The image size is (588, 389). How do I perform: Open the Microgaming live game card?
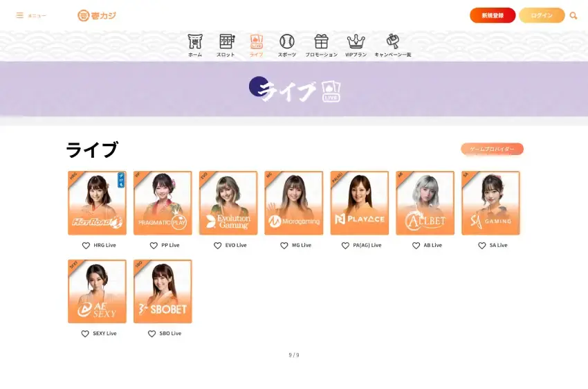(294, 203)
